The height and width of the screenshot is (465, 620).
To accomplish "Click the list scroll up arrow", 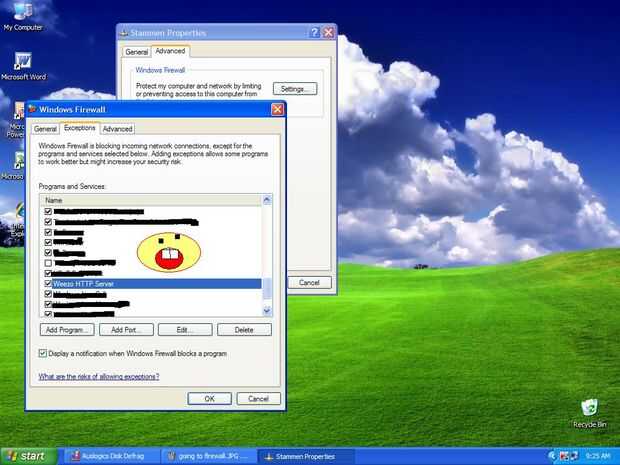I will click(267, 200).
